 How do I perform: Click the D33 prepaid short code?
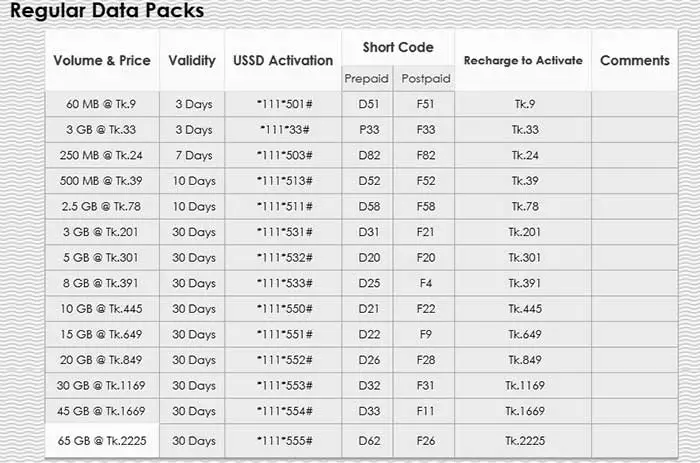(x=367, y=412)
